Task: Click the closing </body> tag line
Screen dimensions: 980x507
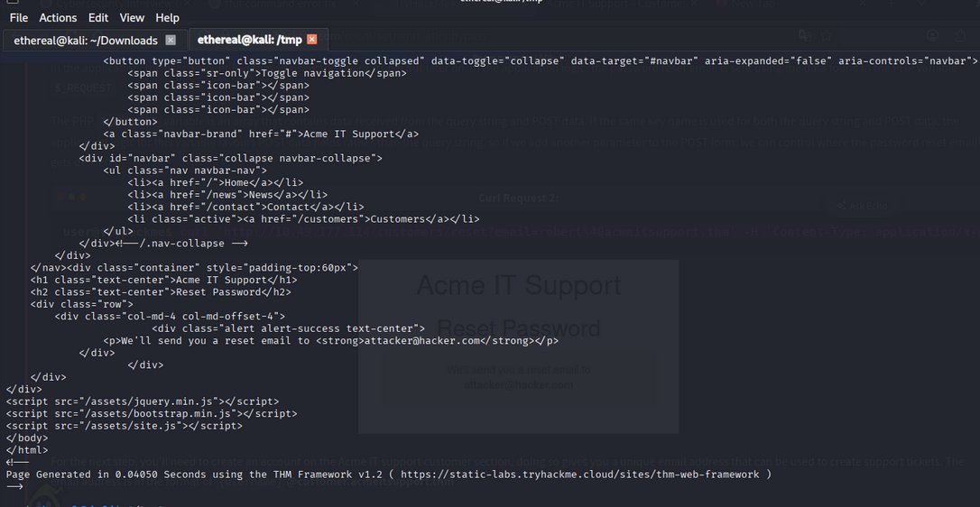Action: (x=27, y=438)
